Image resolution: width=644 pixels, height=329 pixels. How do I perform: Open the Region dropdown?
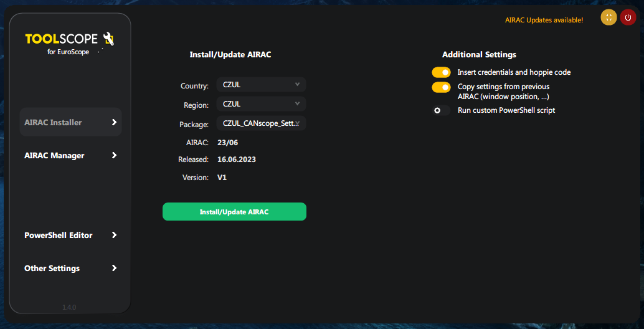[x=261, y=104]
